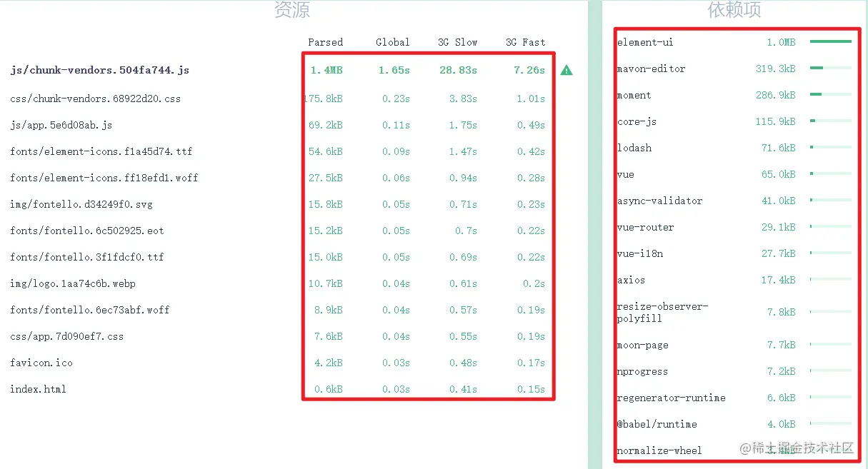This screenshot has height=469, width=868.
Task: Click the 41.0kB async-validator size value
Action: 778,201
